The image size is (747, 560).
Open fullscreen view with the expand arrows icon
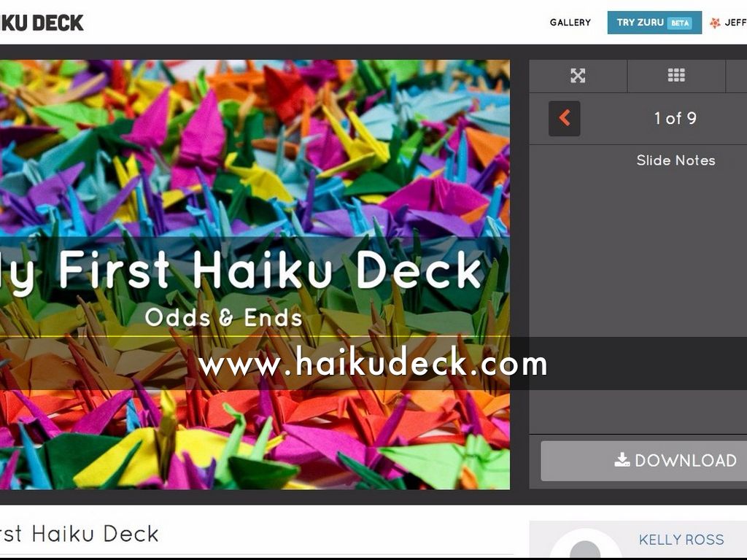578,75
